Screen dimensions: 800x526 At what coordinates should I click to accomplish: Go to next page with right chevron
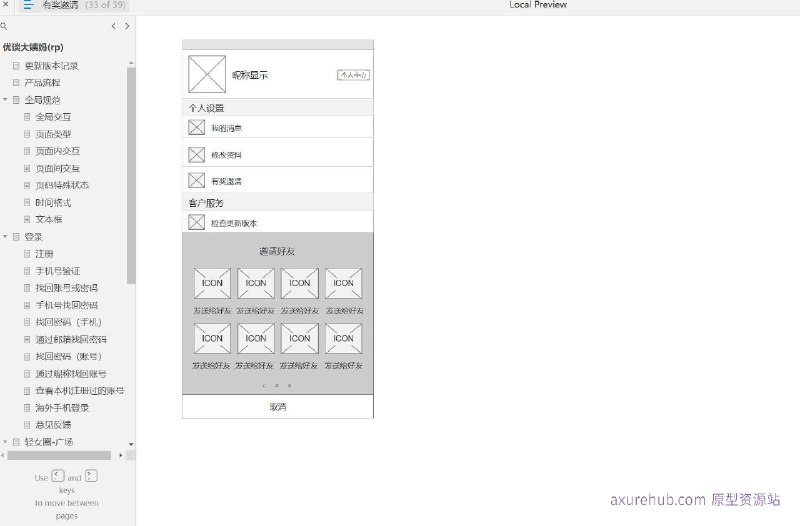click(x=127, y=26)
